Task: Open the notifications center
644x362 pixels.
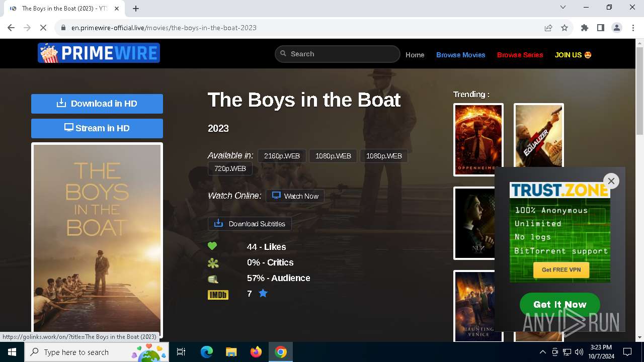Action: 627,352
